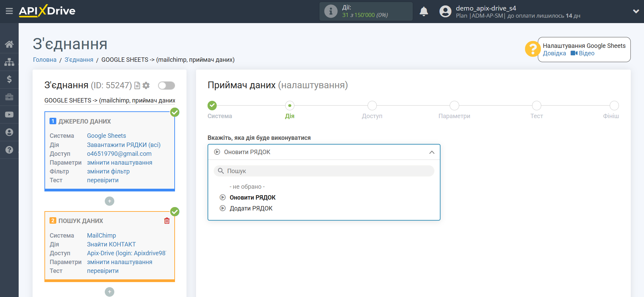This screenshot has height=297, width=644.
Task: Click the connection name text
Action: pos(110,100)
